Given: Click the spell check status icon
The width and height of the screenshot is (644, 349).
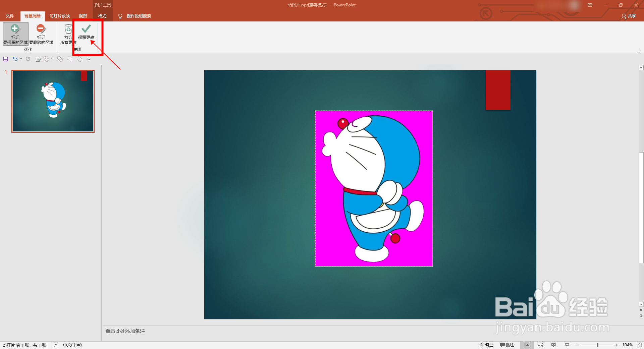Looking at the screenshot, I should 55,345.
